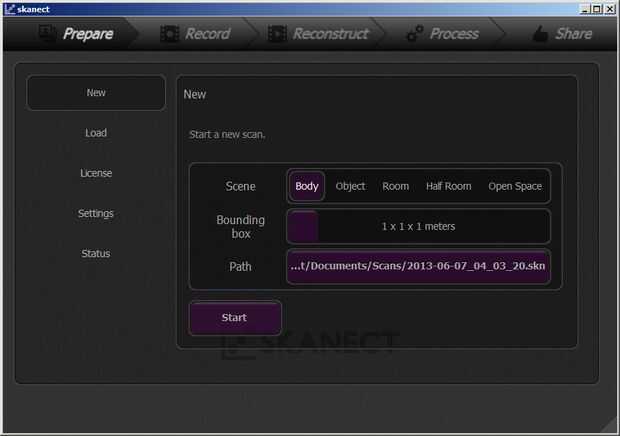Click the 'Scene' label

(240, 186)
